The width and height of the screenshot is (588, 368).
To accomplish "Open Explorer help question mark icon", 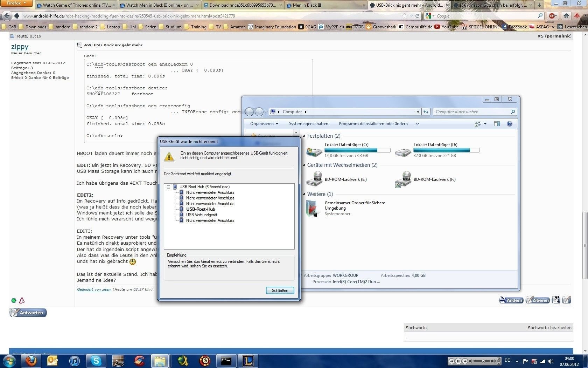I will pyautogui.click(x=510, y=124).
